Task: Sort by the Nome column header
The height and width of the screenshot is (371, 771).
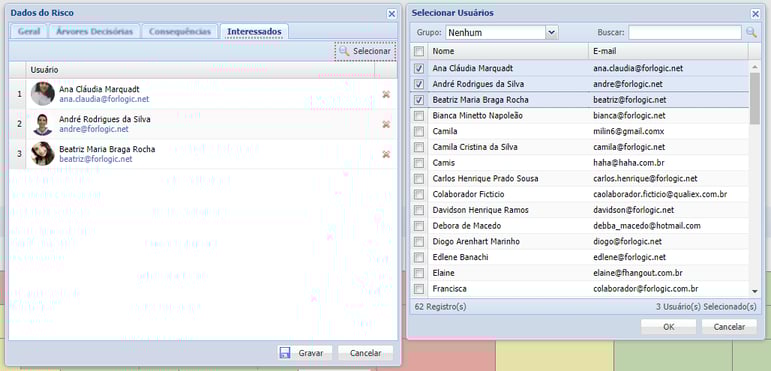Action: coord(508,51)
